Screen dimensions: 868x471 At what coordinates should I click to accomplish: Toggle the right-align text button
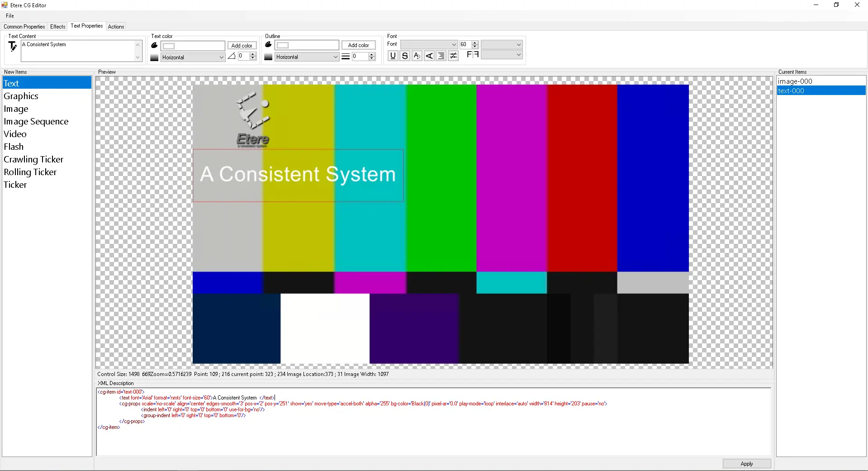coord(441,56)
